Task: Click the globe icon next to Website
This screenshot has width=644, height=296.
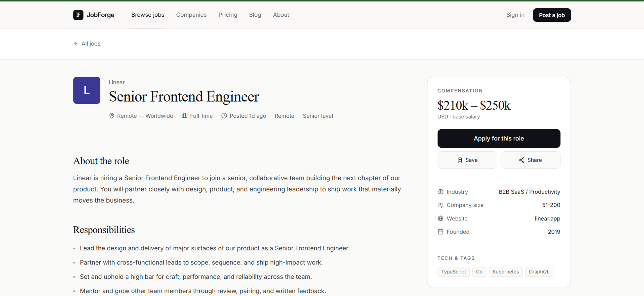Action: (440, 218)
